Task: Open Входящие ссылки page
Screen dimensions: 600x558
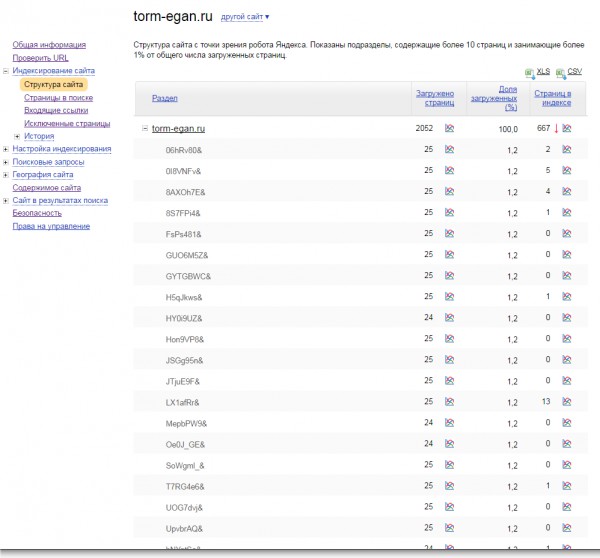Action: coord(56,110)
